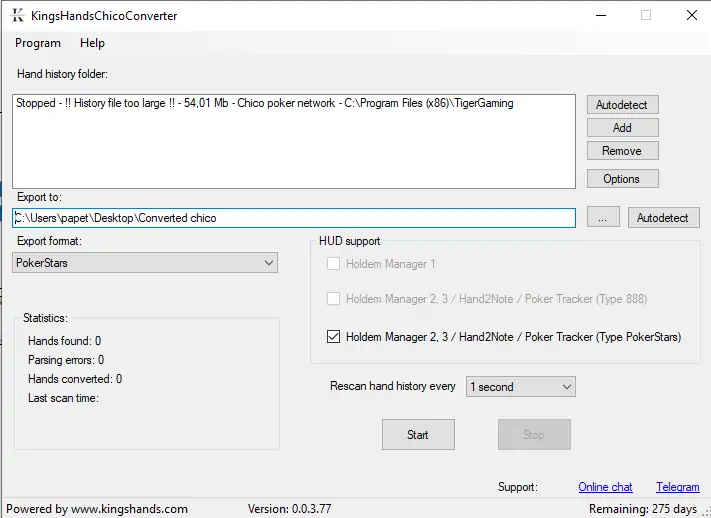This screenshot has width=711, height=518.
Task: Browse for export folder with ellipsis button
Action: (603, 218)
